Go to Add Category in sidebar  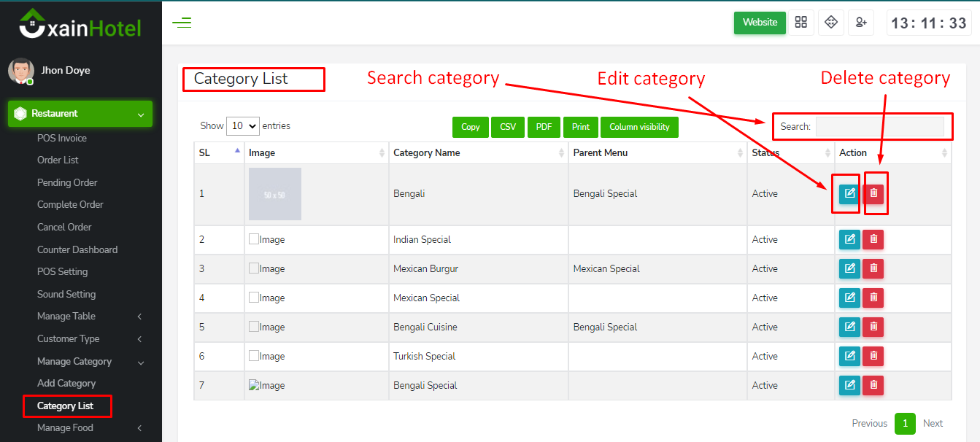coord(66,384)
